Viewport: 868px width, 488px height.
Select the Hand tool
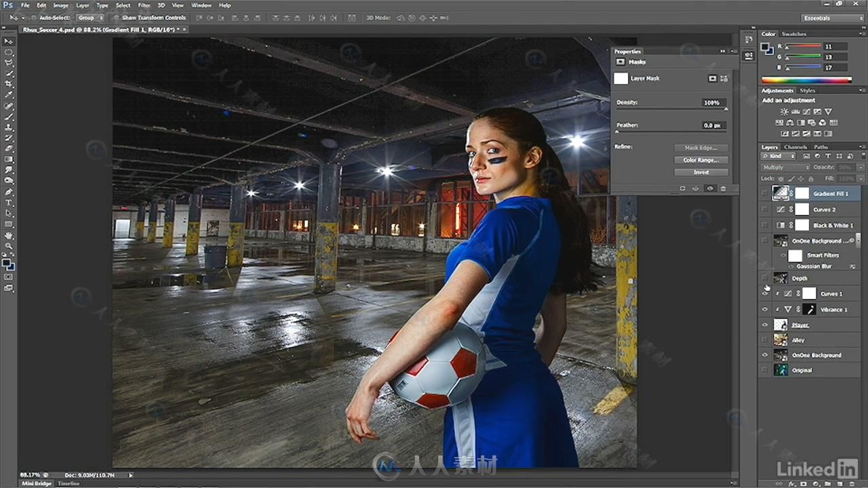click(x=9, y=235)
